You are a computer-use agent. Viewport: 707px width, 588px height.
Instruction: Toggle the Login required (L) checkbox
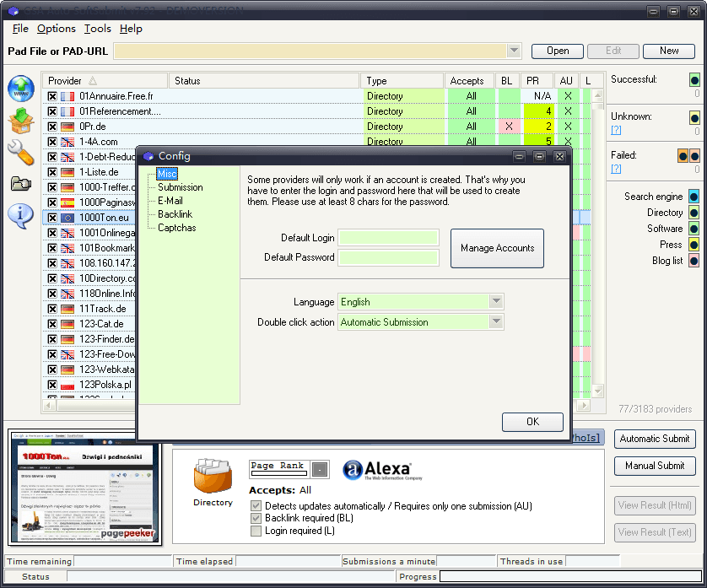coord(256,531)
